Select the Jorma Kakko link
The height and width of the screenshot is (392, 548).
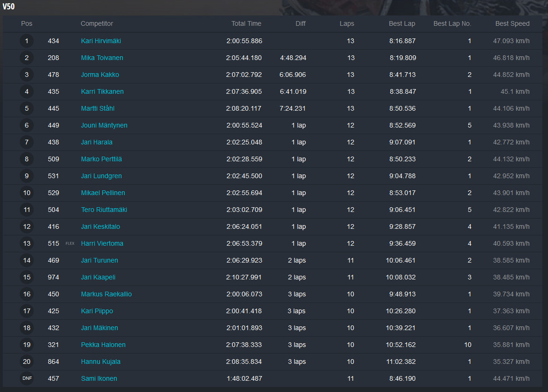100,75
